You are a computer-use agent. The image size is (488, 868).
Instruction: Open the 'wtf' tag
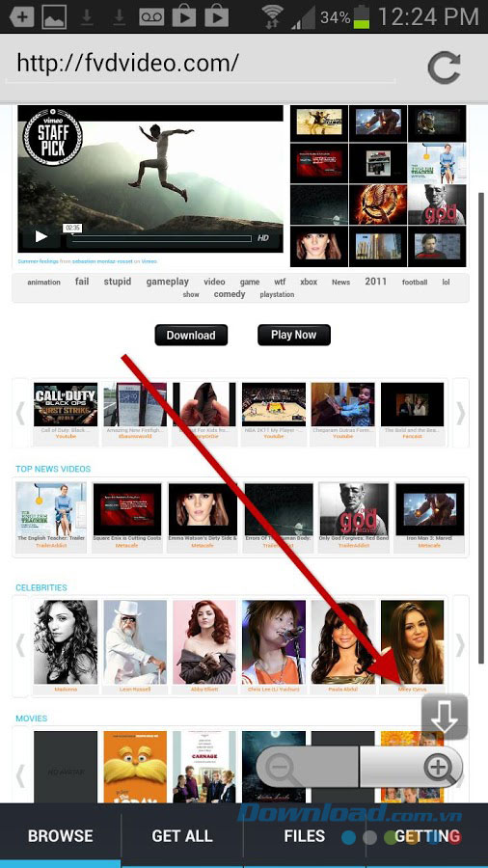pos(280,282)
